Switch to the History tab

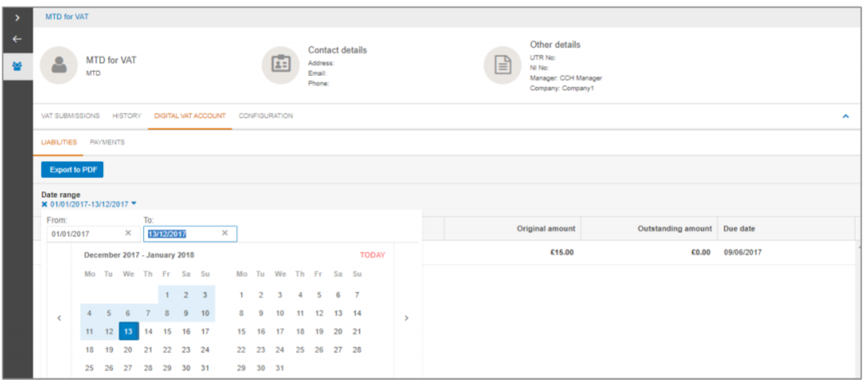tap(127, 116)
